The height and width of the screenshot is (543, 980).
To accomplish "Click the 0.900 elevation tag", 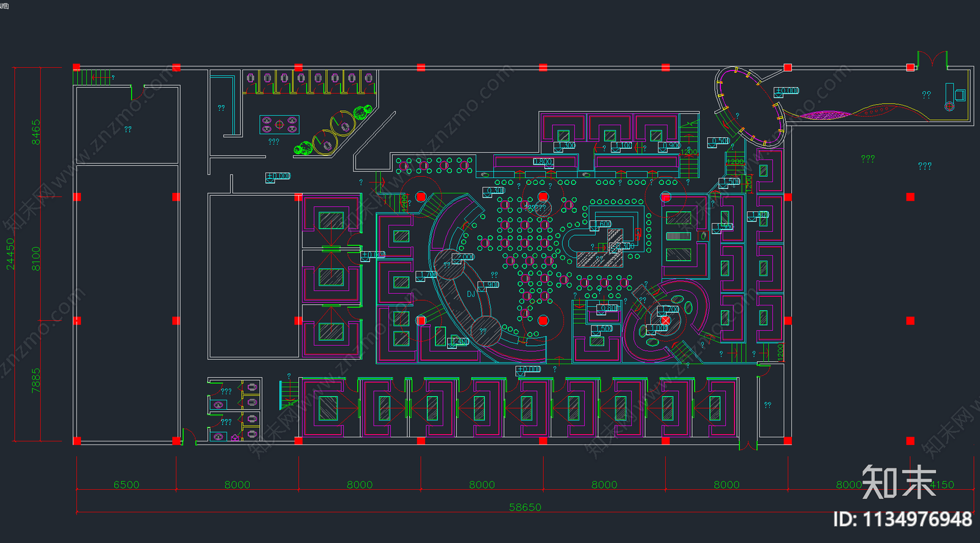I will tap(669, 146).
